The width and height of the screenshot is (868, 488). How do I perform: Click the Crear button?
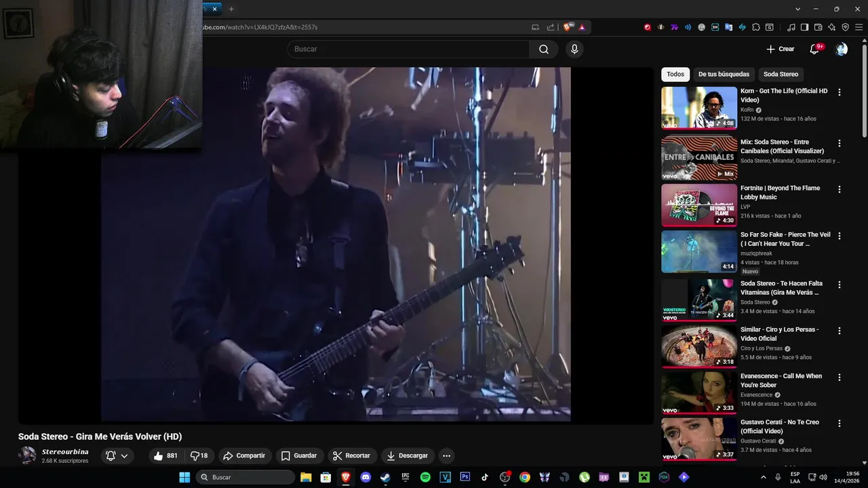(780, 49)
